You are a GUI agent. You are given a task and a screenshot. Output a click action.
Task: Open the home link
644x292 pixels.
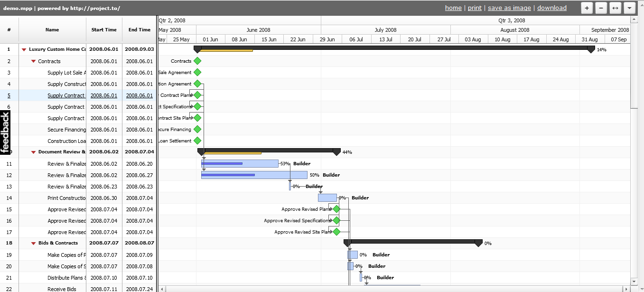(x=453, y=8)
